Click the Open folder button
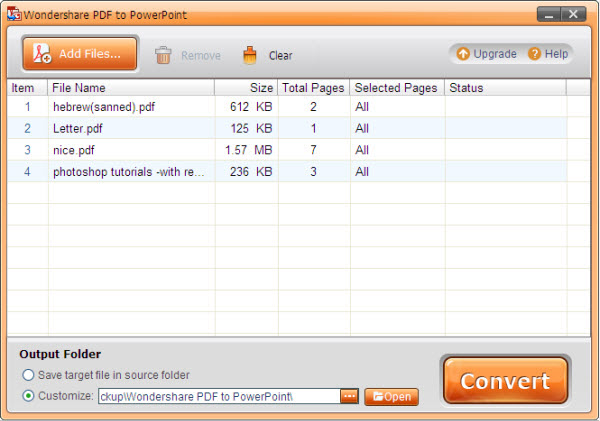The height and width of the screenshot is (421, 600). (391, 397)
